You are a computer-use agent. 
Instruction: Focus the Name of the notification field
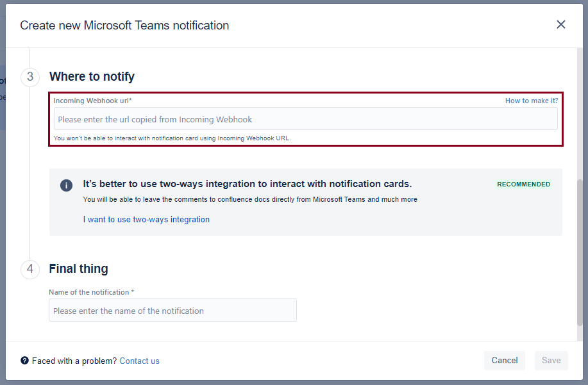(172, 311)
